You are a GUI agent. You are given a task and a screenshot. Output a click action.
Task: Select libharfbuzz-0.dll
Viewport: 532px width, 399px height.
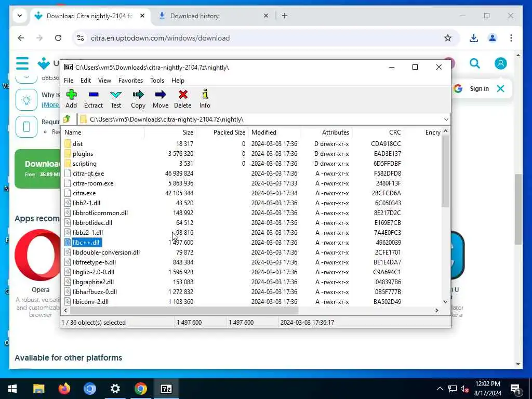pos(95,292)
